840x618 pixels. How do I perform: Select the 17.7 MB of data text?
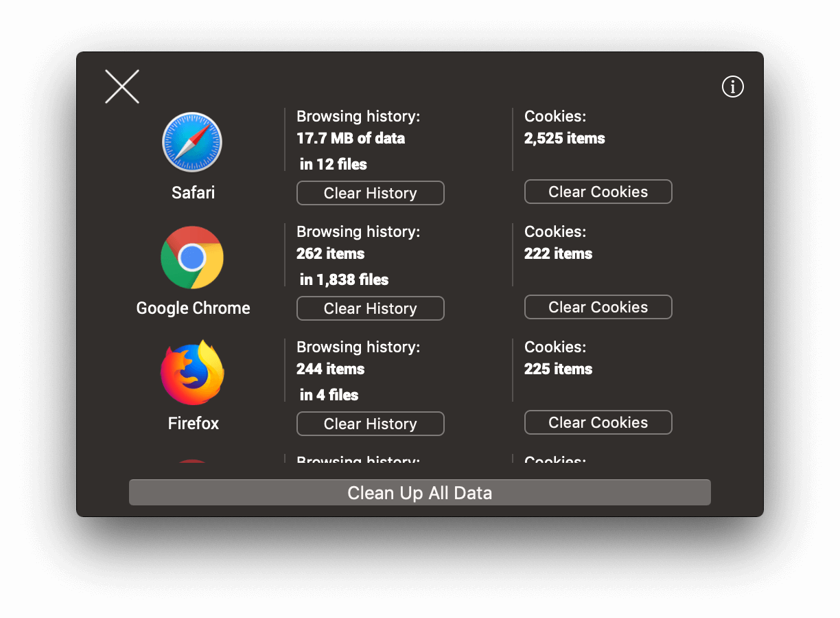[x=351, y=138]
